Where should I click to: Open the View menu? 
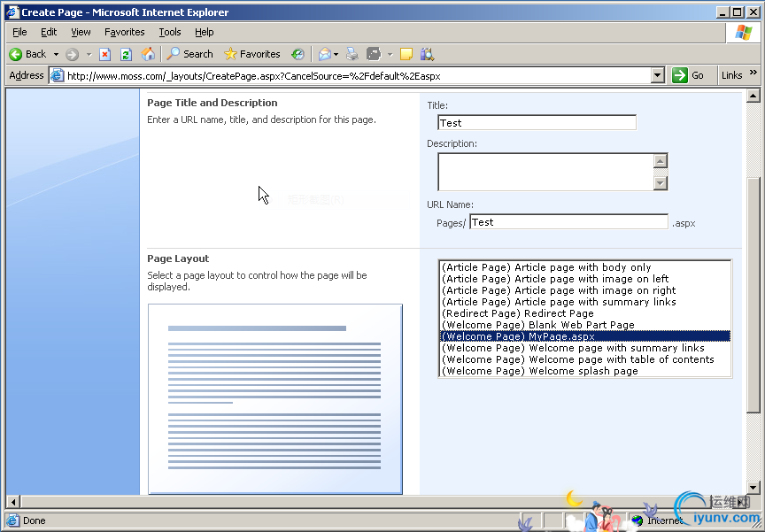[x=81, y=32]
